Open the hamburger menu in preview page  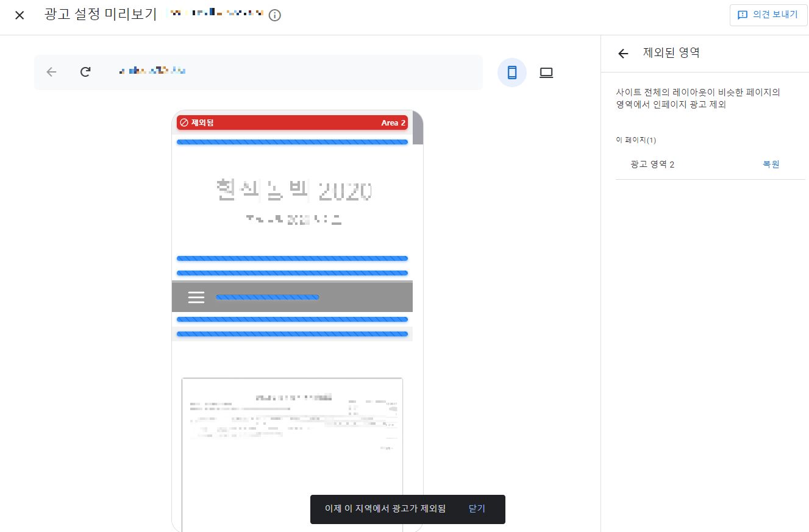196,297
